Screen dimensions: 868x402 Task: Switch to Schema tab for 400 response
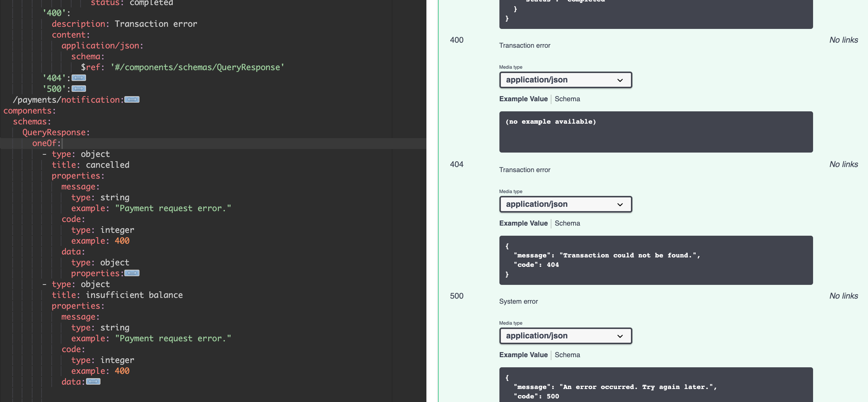tap(567, 99)
